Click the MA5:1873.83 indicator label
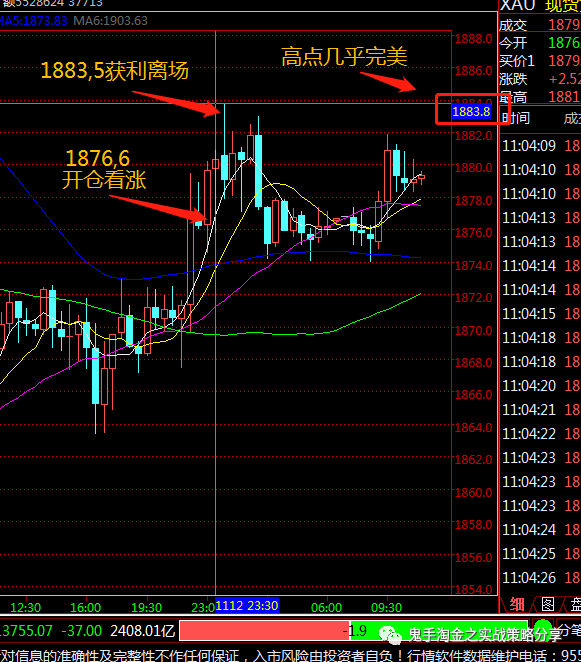This screenshot has width=581, height=662. 34,21
